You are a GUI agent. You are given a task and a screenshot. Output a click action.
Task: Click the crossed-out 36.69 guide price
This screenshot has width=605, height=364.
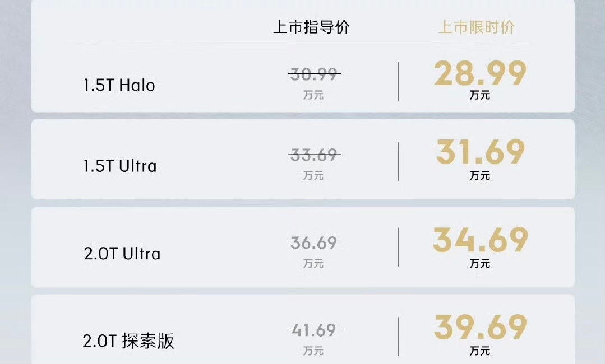pos(314,243)
